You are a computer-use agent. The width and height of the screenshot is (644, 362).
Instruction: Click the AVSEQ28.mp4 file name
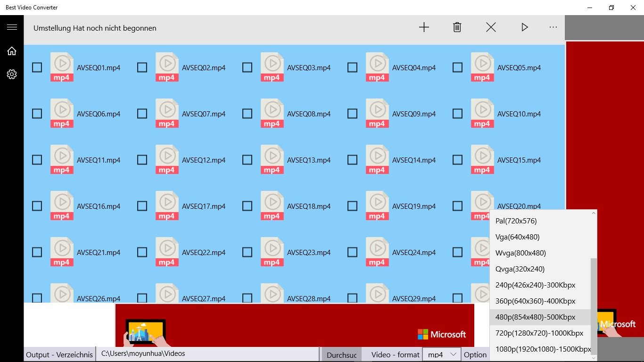click(309, 298)
